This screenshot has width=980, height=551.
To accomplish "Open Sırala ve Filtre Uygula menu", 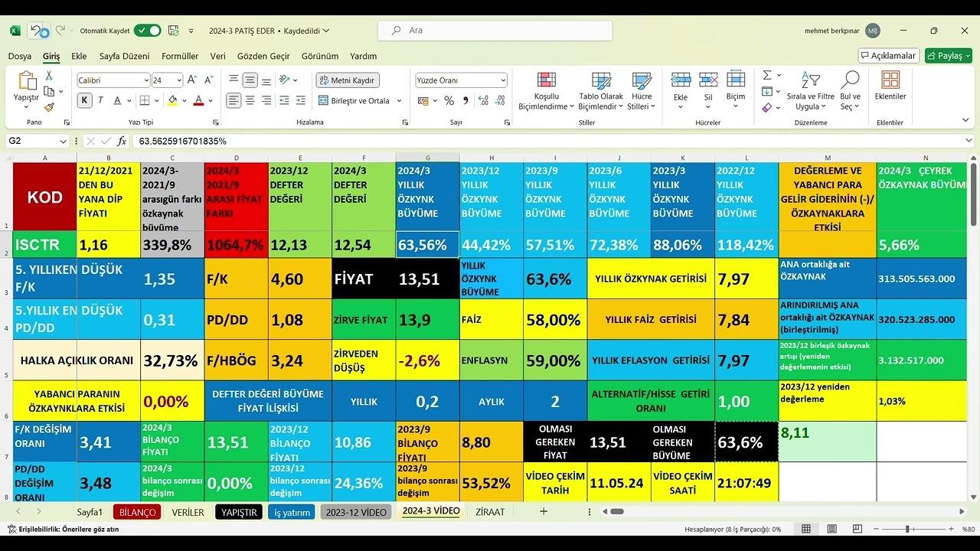I will pyautogui.click(x=810, y=90).
